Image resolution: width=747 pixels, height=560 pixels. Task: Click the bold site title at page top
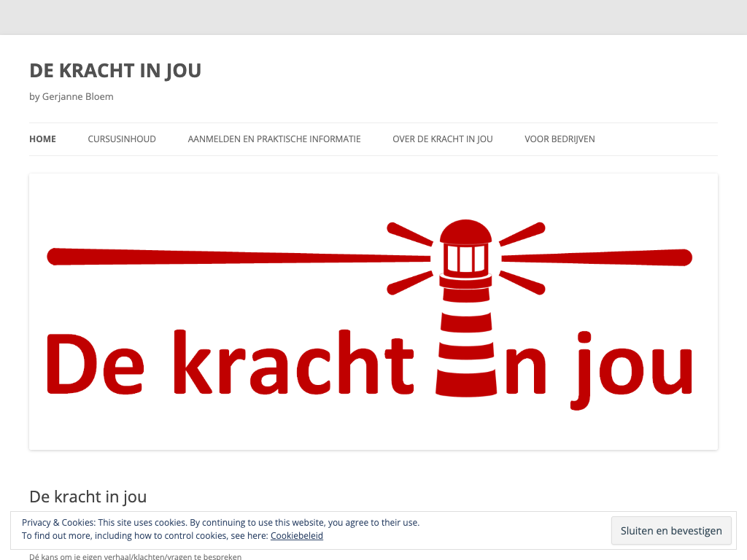click(115, 71)
